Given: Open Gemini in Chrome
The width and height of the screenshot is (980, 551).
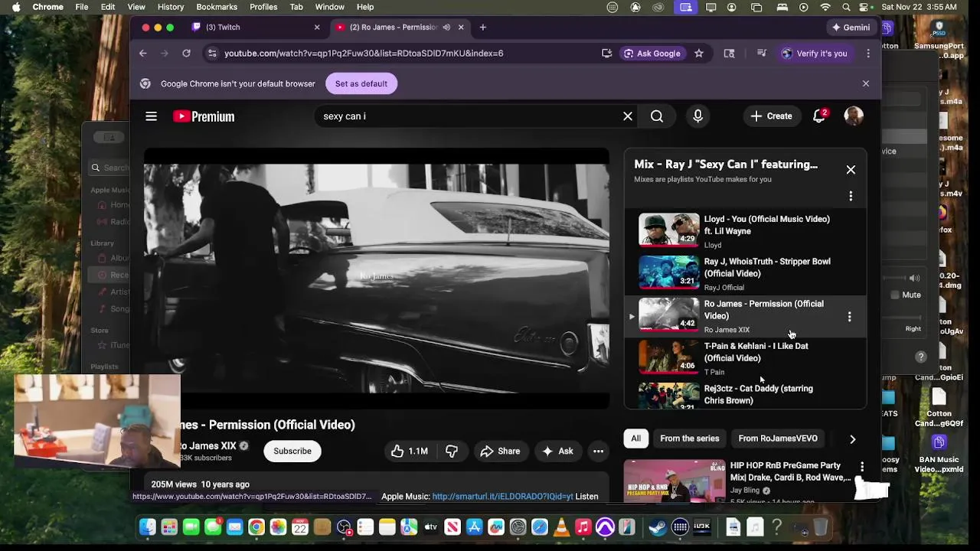Looking at the screenshot, I should (851, 28).
